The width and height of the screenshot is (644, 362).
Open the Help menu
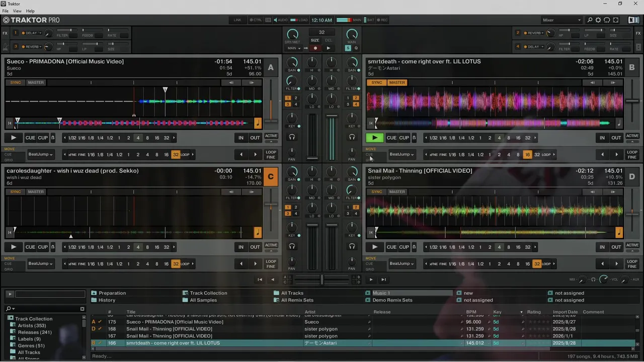[x=30, y=11]
